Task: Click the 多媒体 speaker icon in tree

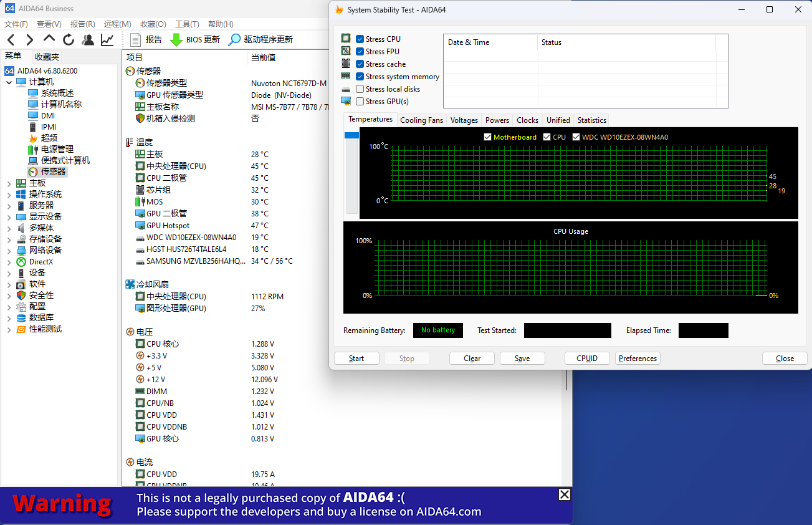Action: pyautogui.click(x=21, y=228)
